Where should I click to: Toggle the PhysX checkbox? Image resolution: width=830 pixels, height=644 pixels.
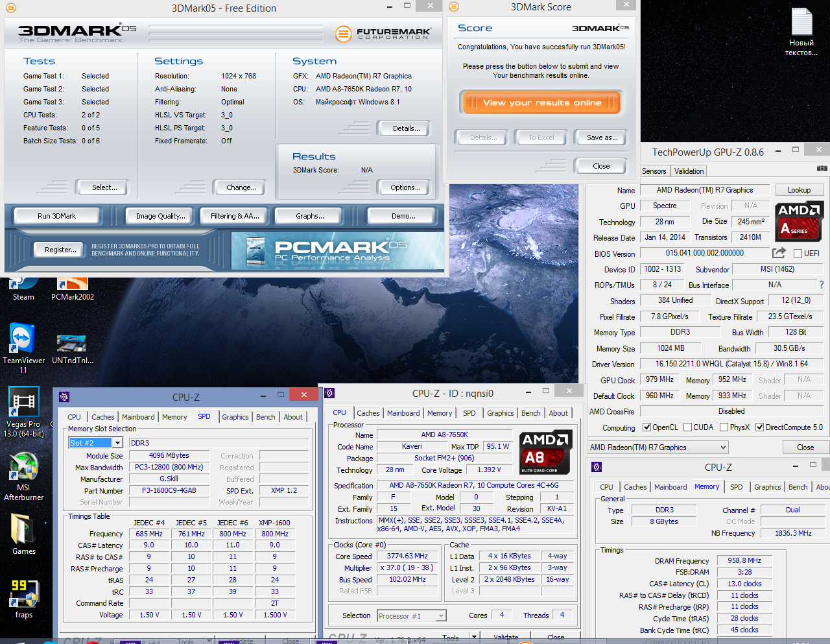(724, 427)
